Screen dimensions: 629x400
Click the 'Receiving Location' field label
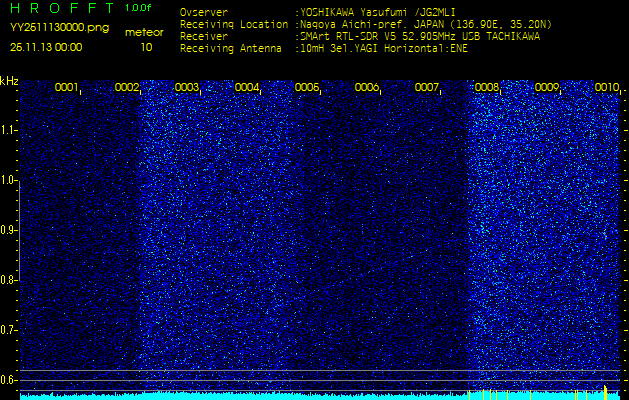click(x=234, y=24)
